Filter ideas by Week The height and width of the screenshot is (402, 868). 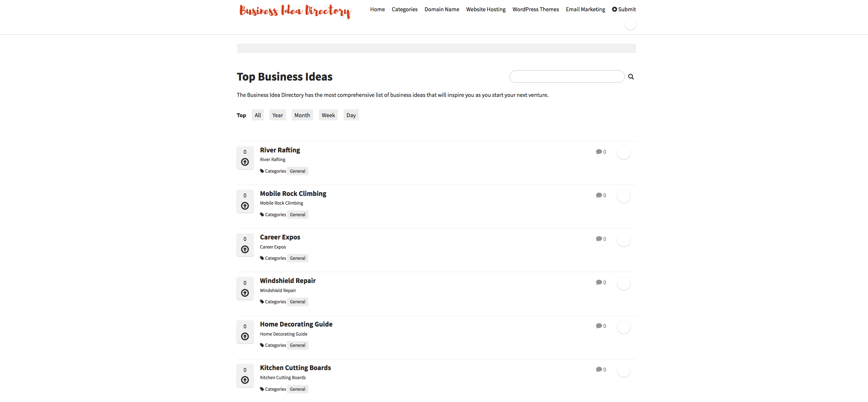click(328, 115)
